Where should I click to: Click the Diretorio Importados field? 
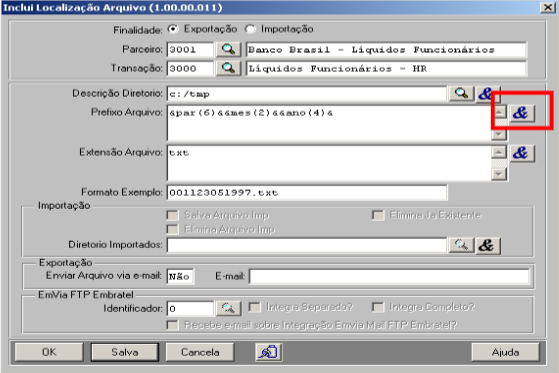point(307,245)
